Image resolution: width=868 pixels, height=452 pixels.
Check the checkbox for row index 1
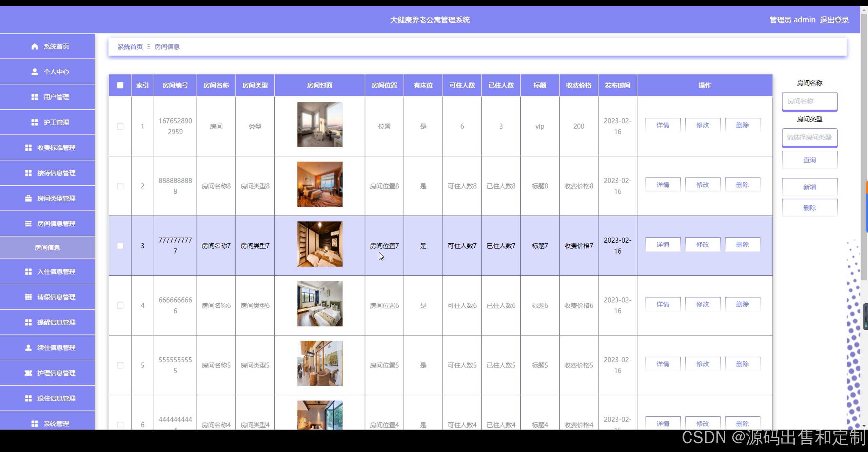tap(120, 126)
